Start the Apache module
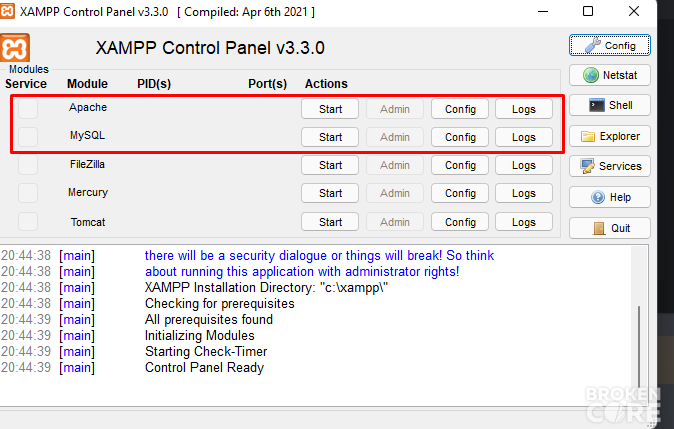Screen dimensions: 674x429 click(x=330, y=109)
